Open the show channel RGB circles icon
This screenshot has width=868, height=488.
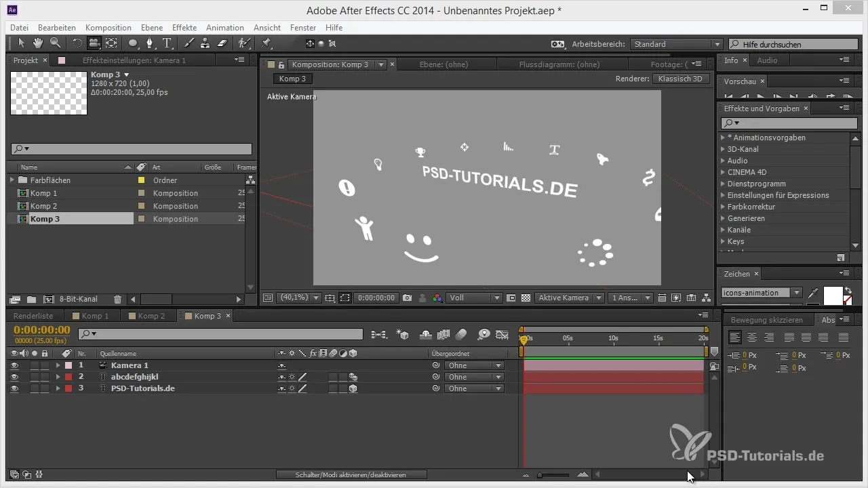pyautogui.click(x=437, y=298)
